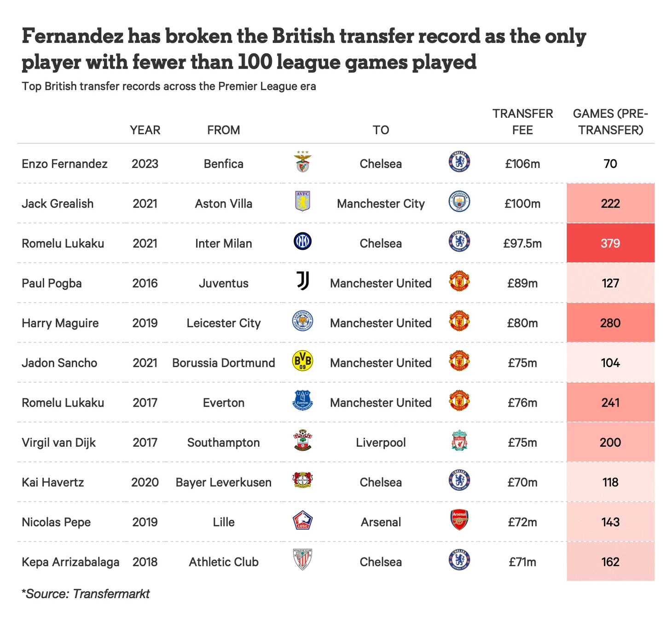Click the Manchester City crest icon
Screen dimensions: 672x622
459,201
